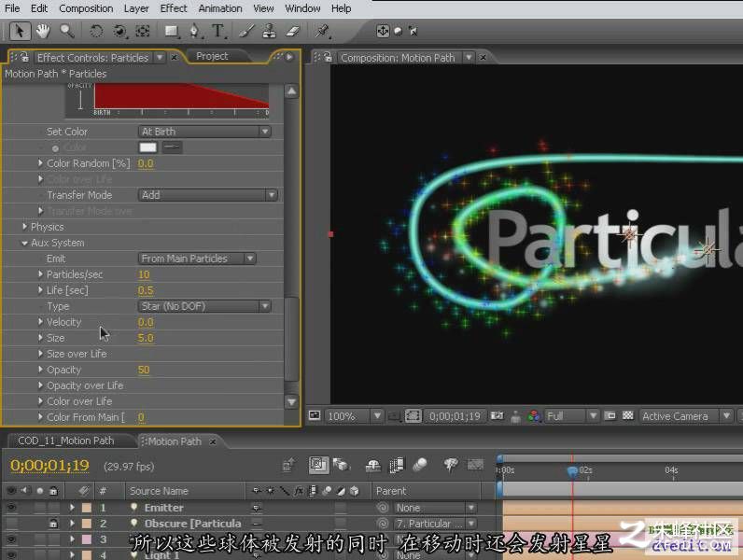
Task: Select the Brush tool
Action: pyautogui.click(x=245, y=32)
